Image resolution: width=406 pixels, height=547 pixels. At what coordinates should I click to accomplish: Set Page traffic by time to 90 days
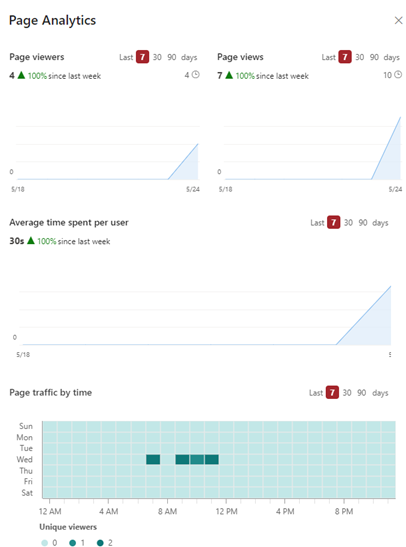pyautogui.click(x=361, y=393)
